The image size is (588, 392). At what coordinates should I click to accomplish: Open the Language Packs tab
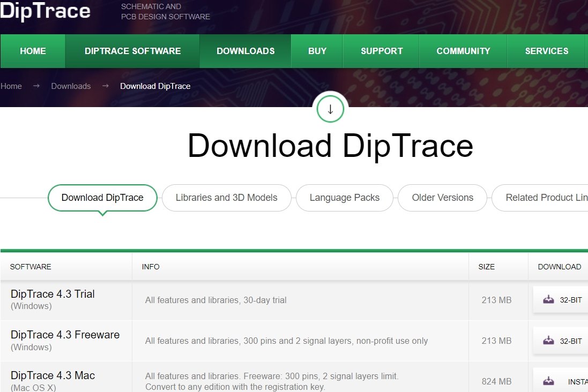[x=344, y=198]
